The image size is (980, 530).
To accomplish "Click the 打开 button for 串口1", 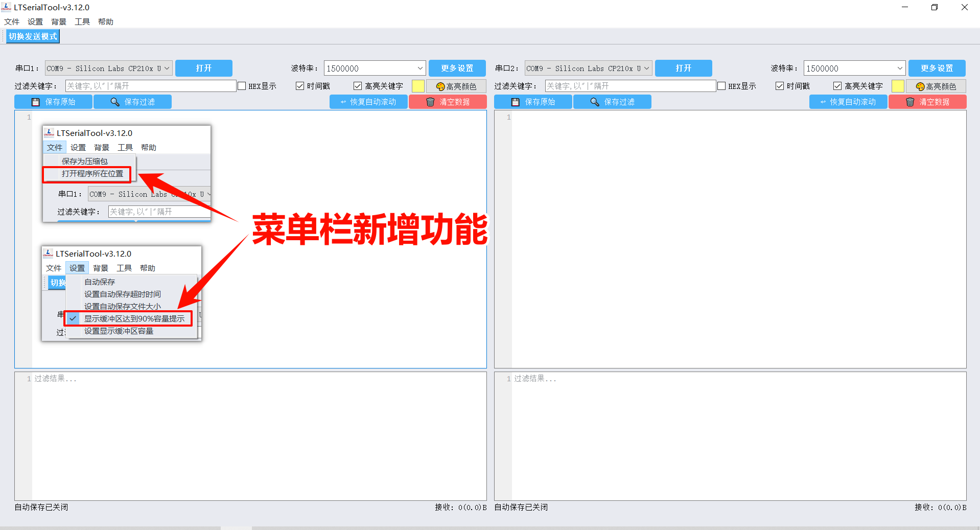I will 204,68.
